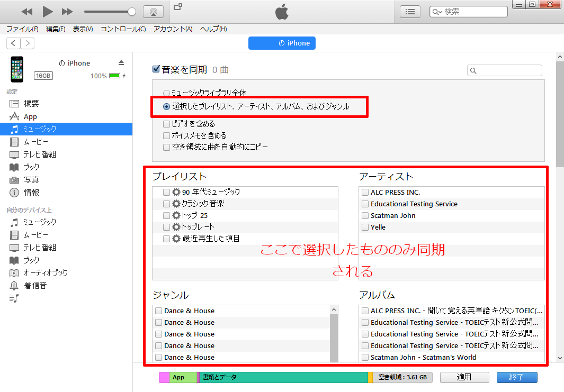Open the search dropdown magnifier arrow
This screenshot has width=564, height=392.
[437, 12]
